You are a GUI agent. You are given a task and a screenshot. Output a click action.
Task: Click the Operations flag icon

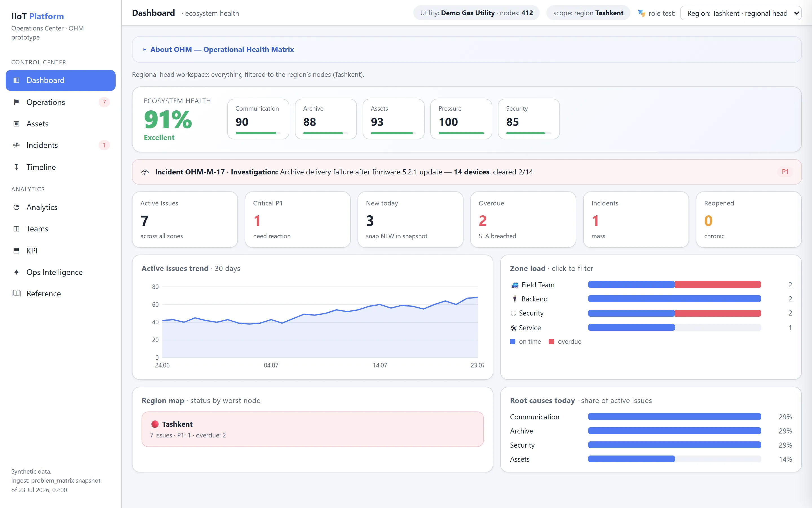(x=16, y=102)
